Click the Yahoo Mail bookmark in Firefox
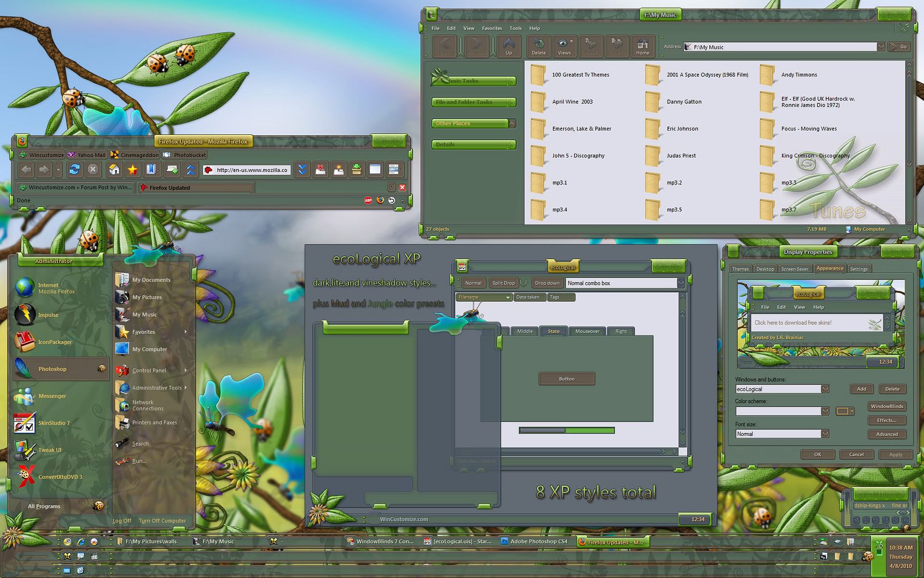 click(86, 155)
